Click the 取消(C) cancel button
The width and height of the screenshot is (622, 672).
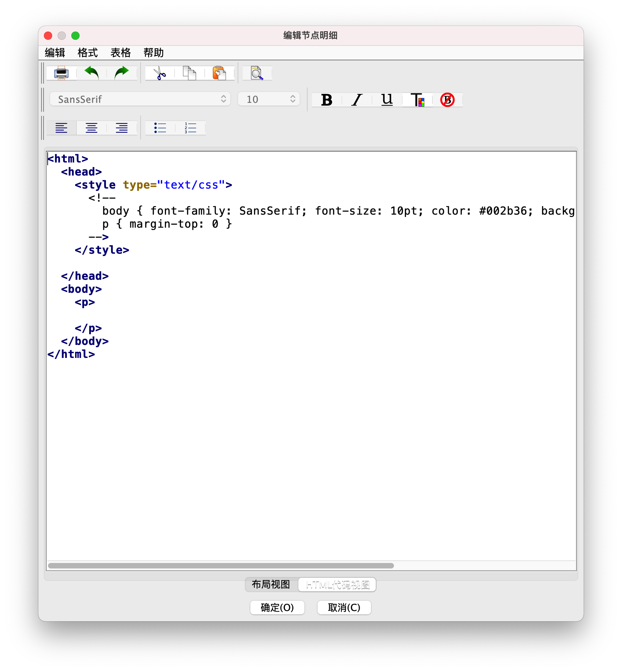tap(344, 608)
